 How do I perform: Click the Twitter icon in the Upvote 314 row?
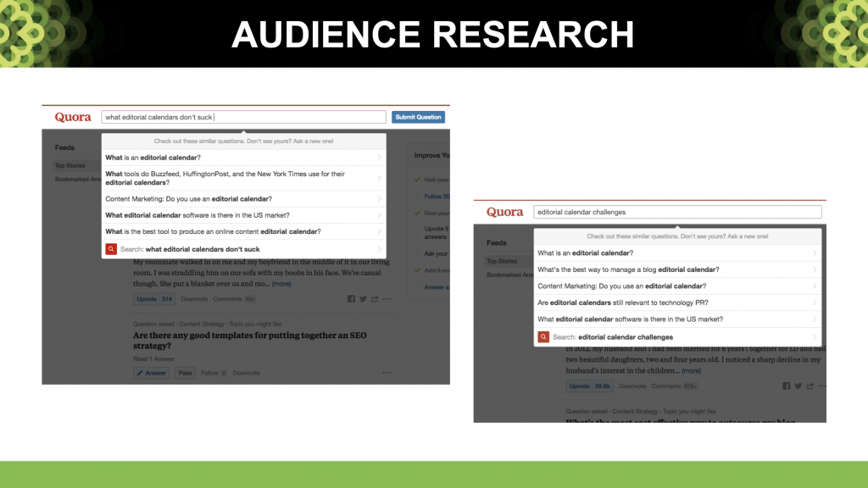coord(363,299)
